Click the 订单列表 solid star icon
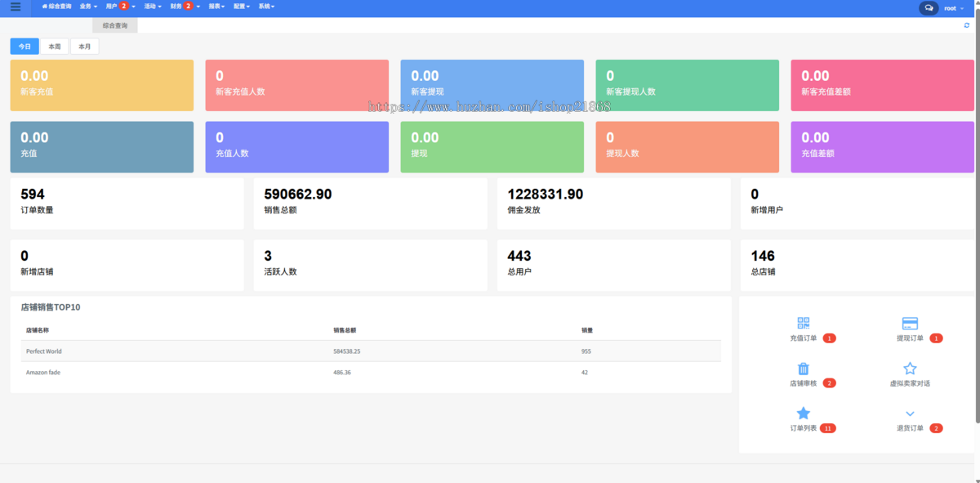The image size is (980, 483). click(803, 414)
